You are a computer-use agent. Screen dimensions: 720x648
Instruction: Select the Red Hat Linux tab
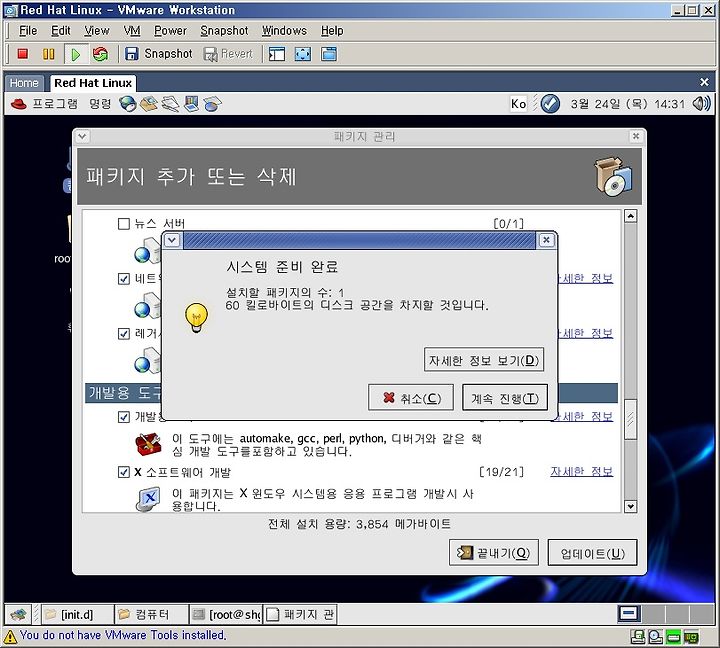coord(93,83)
